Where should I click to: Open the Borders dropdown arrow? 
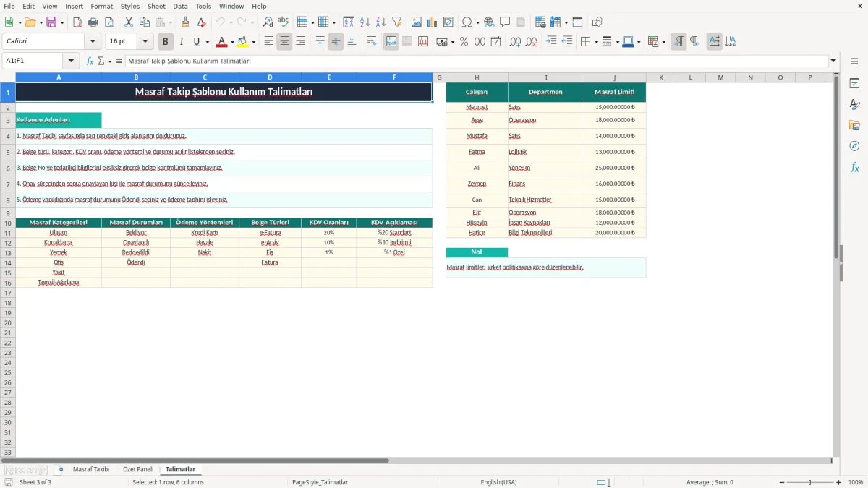595,43
